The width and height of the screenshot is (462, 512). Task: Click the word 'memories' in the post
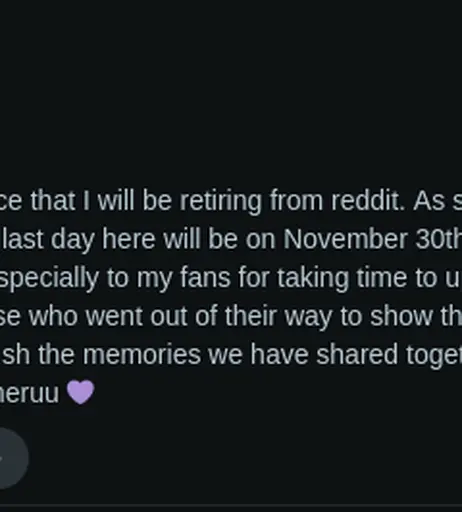pos(142,354)
